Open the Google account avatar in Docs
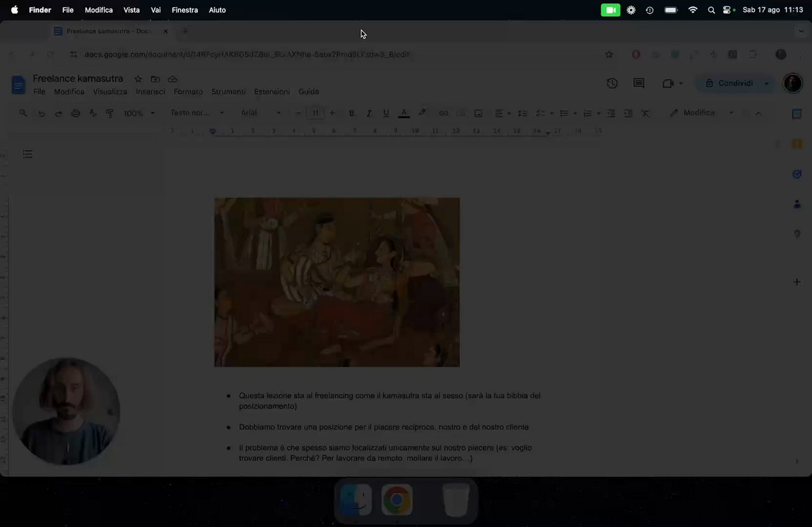Screen dimensions: 812x527 click(792, 83)
